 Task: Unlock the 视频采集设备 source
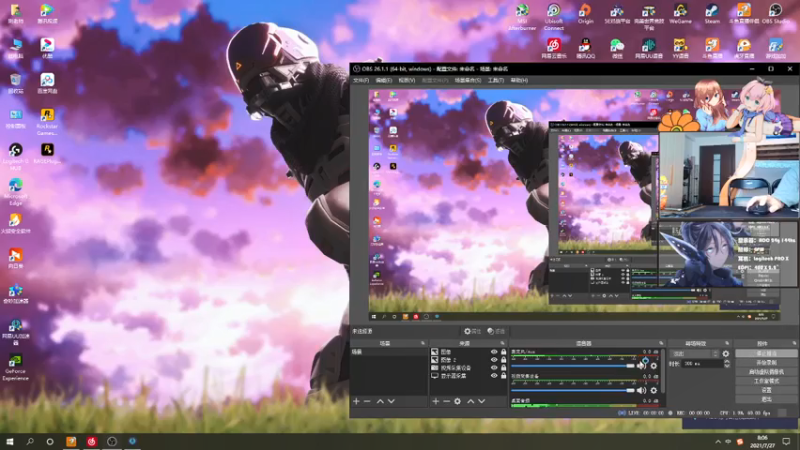click(504, 368)
